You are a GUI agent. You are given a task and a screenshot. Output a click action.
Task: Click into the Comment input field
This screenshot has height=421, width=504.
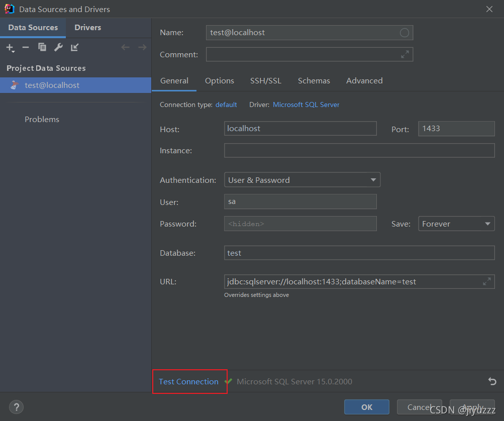(309, 54)
